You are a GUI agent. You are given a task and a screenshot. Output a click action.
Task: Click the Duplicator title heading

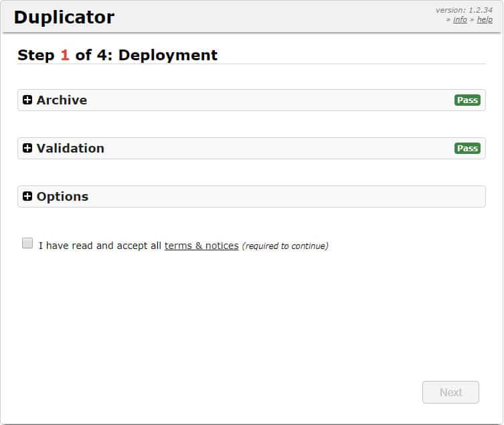pos(64,17)
